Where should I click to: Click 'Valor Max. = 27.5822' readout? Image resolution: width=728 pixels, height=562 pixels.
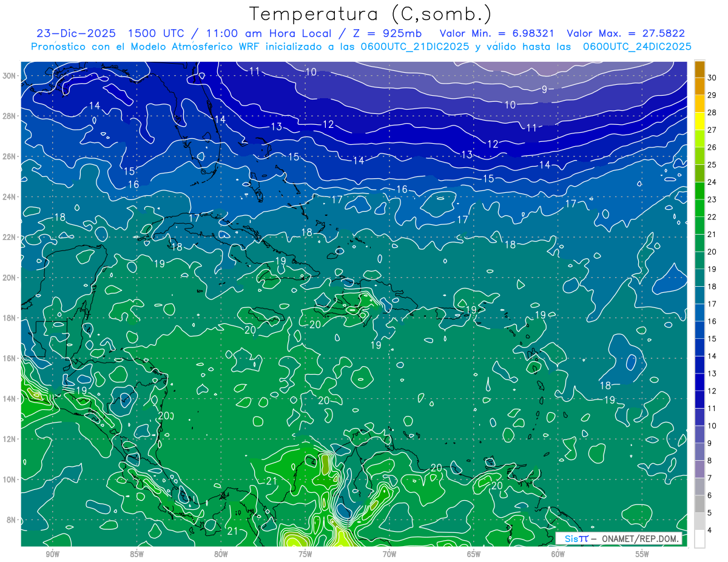(625, 33)
